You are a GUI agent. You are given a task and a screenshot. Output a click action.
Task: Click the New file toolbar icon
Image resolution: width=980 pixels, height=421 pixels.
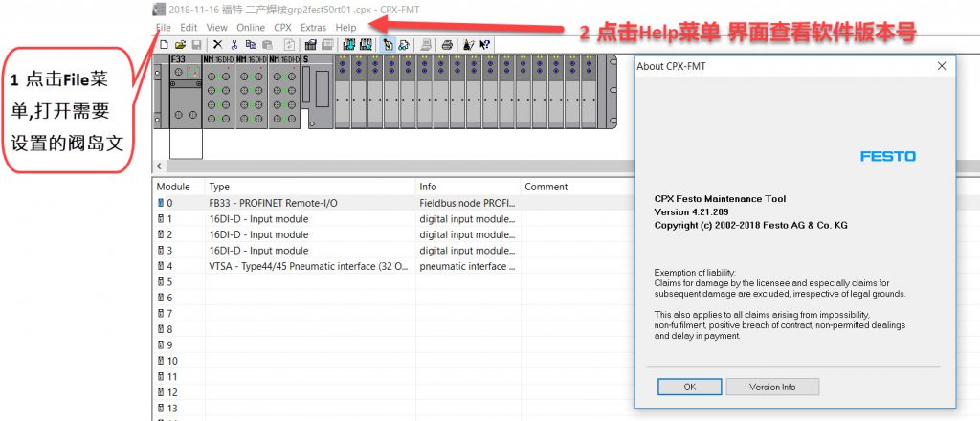tap(164, 44)
